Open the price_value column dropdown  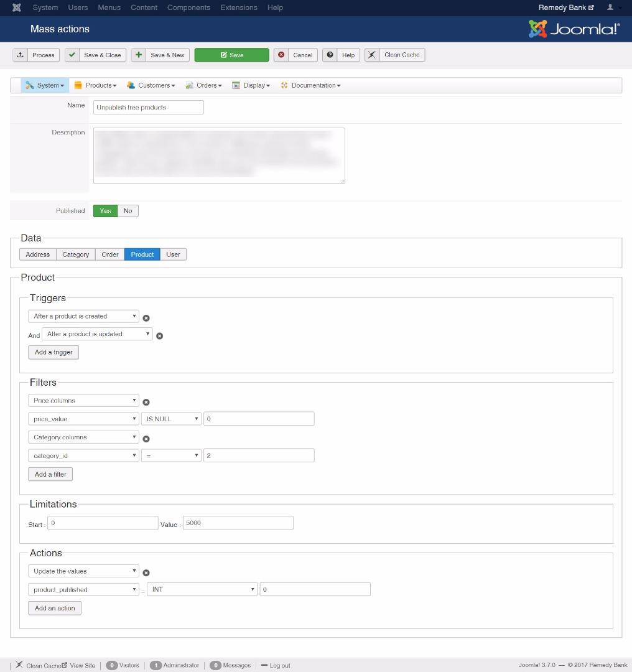[x=83, y=419]
